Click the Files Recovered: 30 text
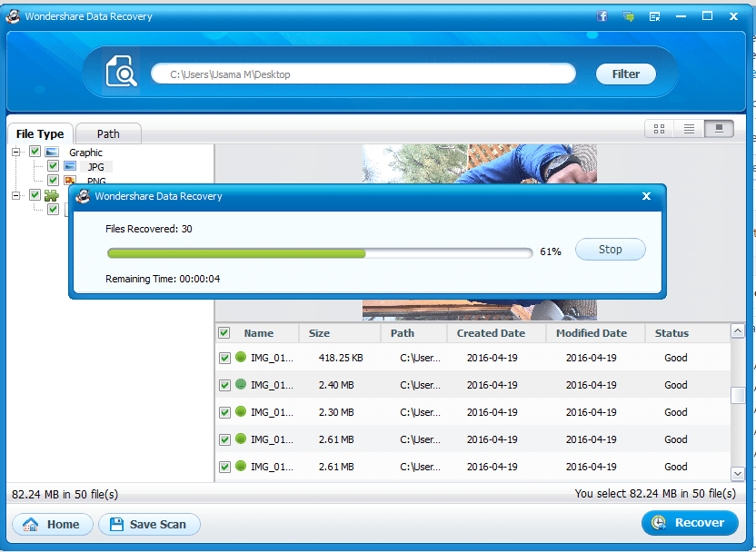756x552 pixels. coord(148,229)
